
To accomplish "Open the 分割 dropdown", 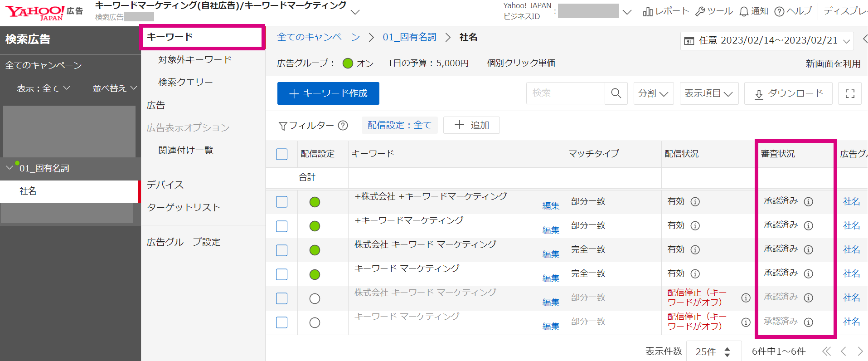I will (x=654, y=93).
